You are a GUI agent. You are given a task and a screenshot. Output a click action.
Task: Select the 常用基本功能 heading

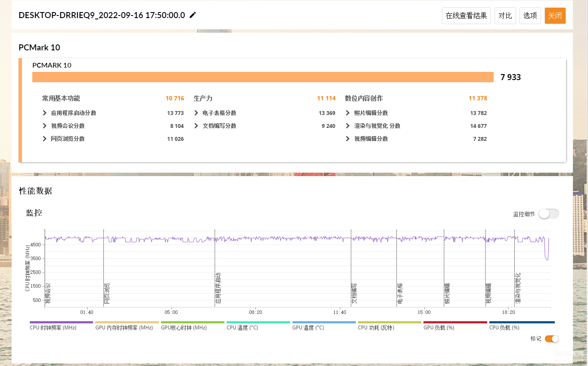coord(61,98)
